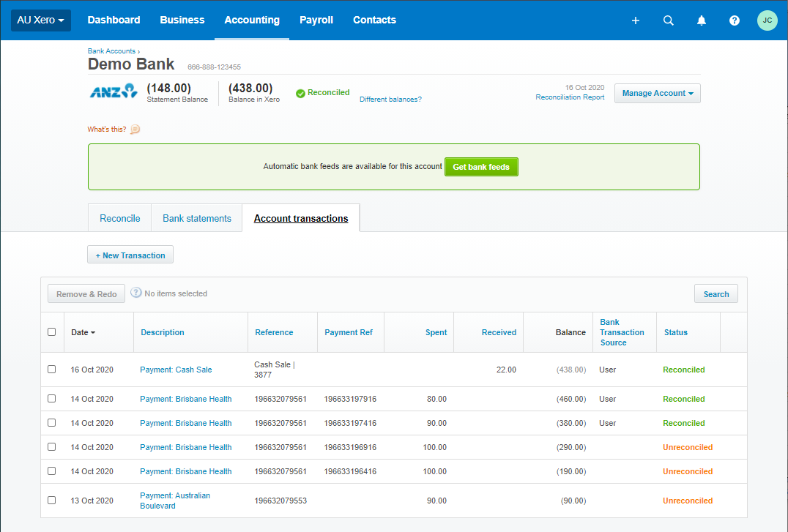Sort by the Status column header
The image size is (788, 532).
coord(675,332)
